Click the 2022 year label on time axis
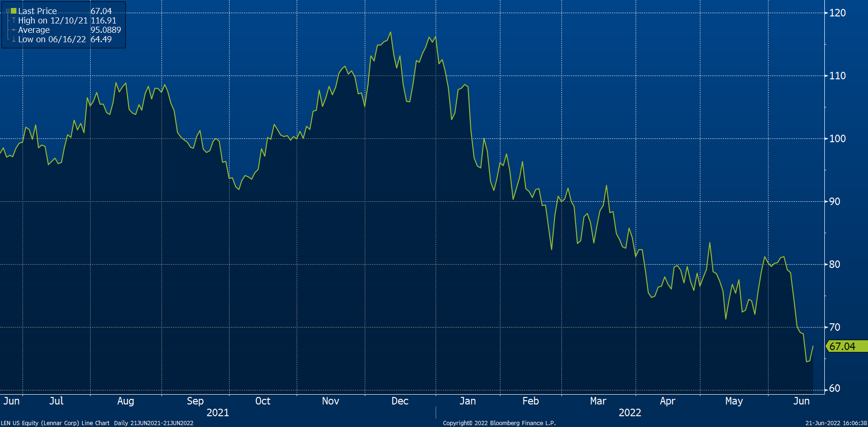 (630, 412)
